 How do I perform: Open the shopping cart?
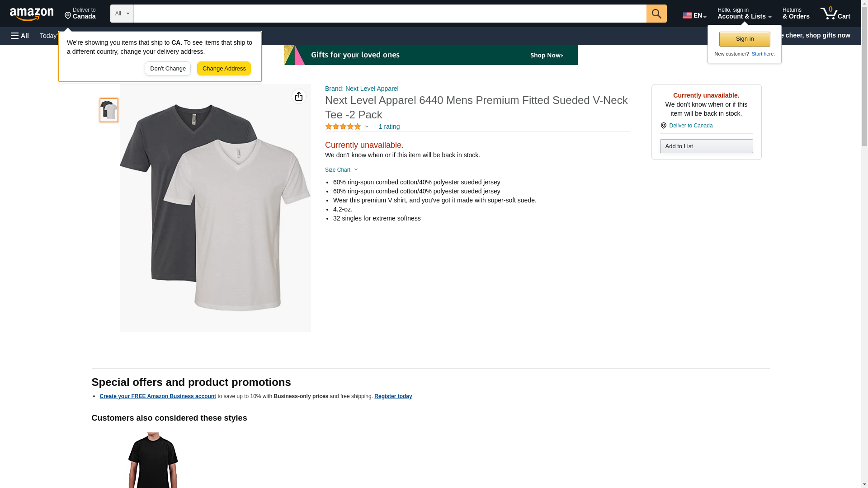(x=835, y=14)
